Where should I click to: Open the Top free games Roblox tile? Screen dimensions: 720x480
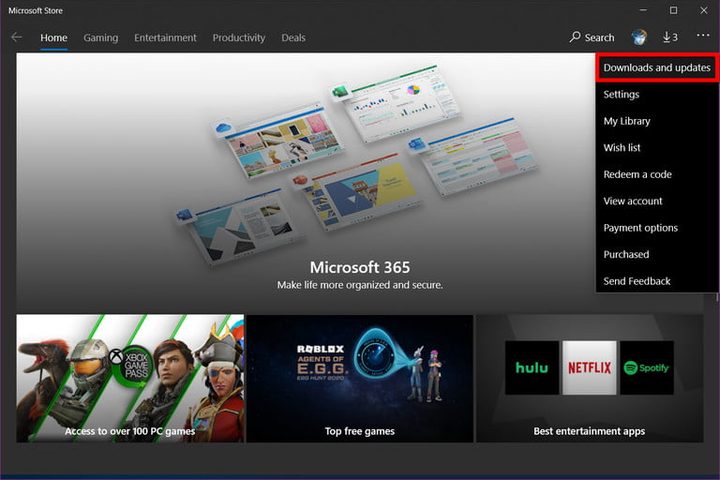click(x=360, y=378)
